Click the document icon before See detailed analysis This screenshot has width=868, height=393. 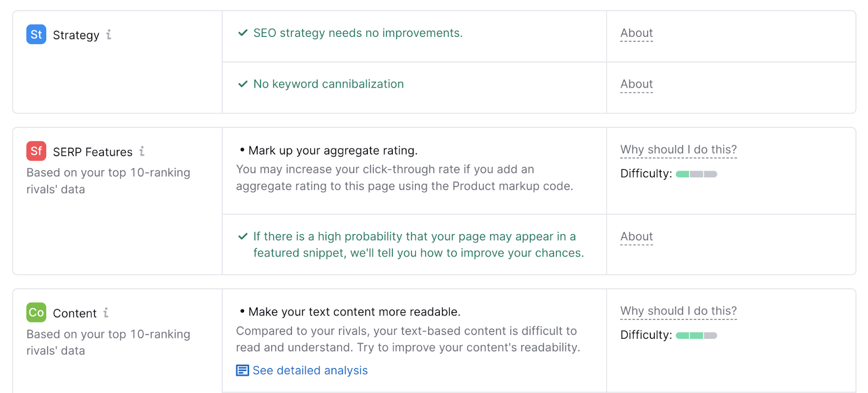click(242, 371)
